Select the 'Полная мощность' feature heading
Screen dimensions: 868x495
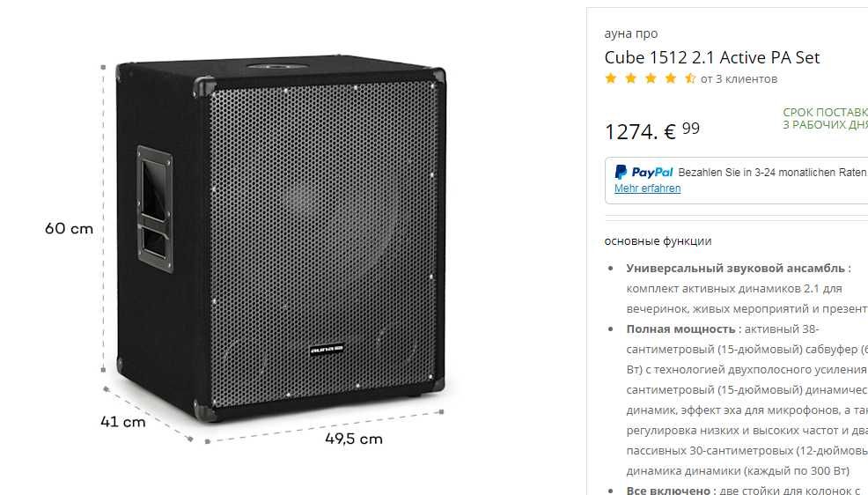tap(680, 329)
